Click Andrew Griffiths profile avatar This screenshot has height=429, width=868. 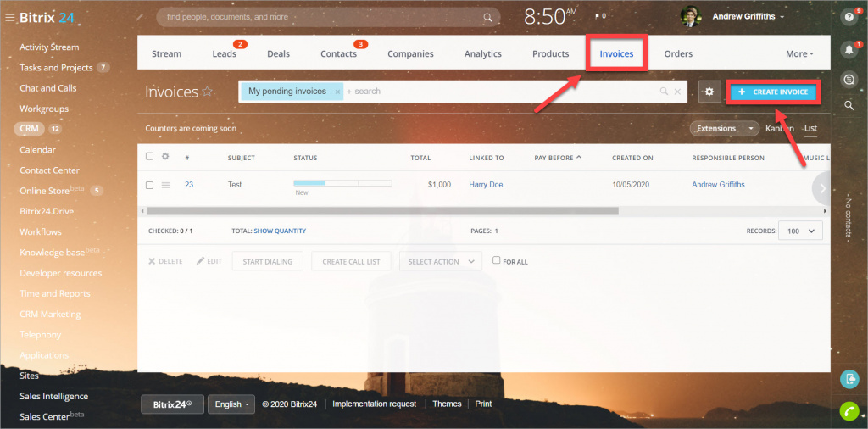coord(691,17)
